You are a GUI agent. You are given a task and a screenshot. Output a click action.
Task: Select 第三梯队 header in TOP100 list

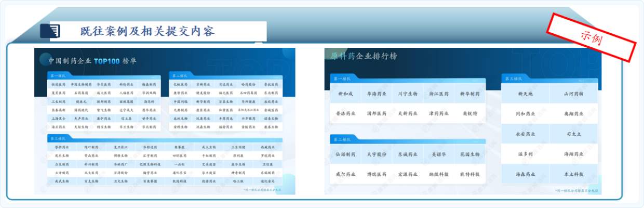(x=58, y=139)
